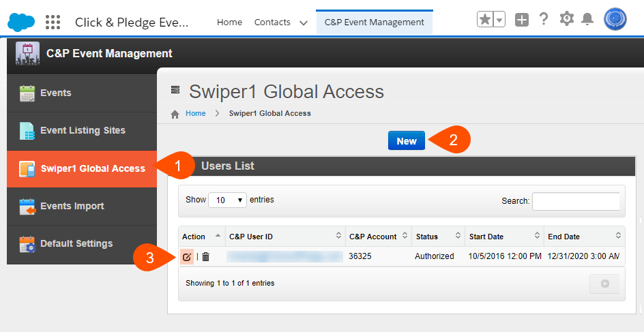Select the C&P Event Management tab
Screen dimensions: 644x332
click(374, 22)
